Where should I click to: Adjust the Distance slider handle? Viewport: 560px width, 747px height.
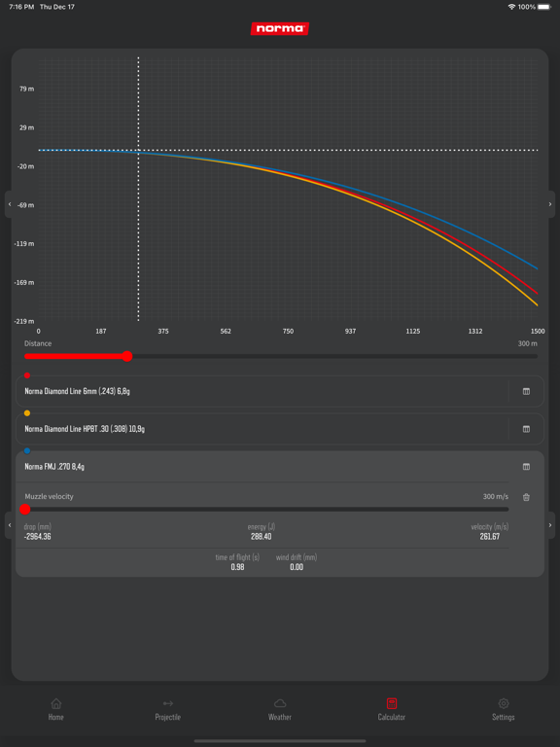[127, 356]
